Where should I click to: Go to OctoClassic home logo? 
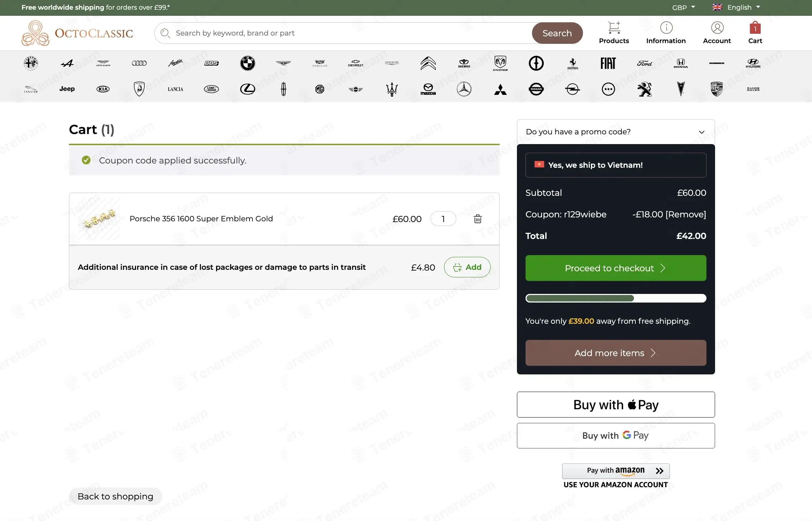(77, 33)
